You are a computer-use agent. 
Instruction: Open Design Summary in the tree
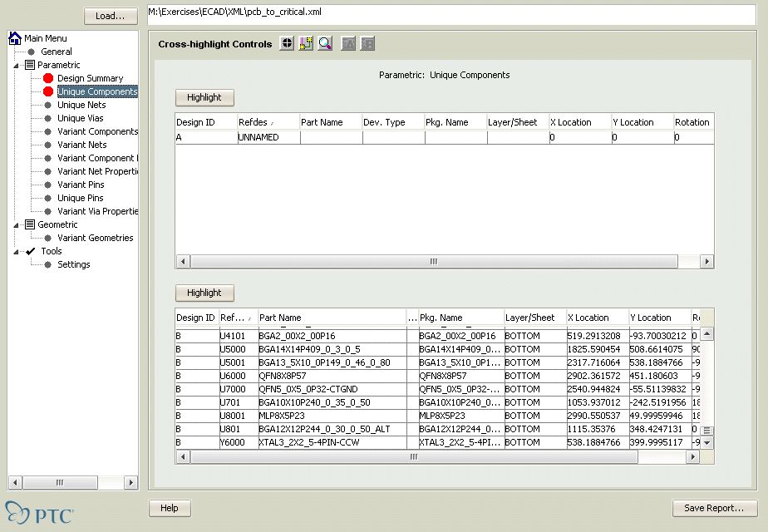[x=90, y=78]
